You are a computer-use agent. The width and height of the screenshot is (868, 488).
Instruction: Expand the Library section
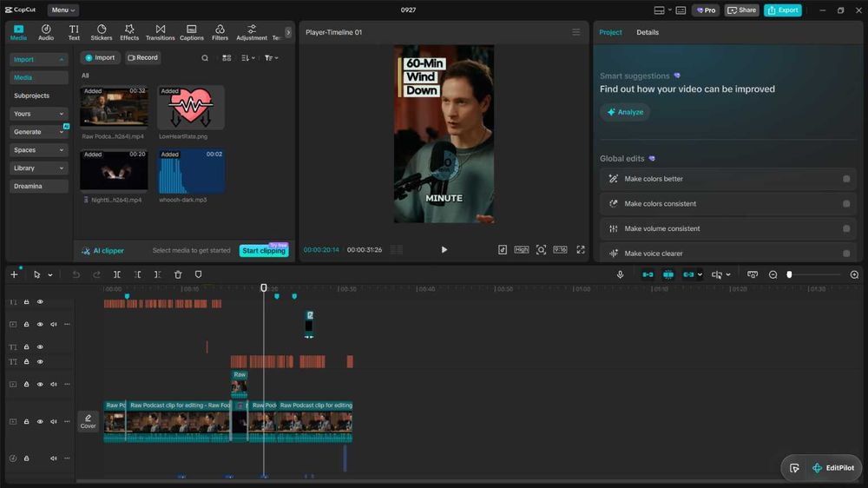(38, 168)
